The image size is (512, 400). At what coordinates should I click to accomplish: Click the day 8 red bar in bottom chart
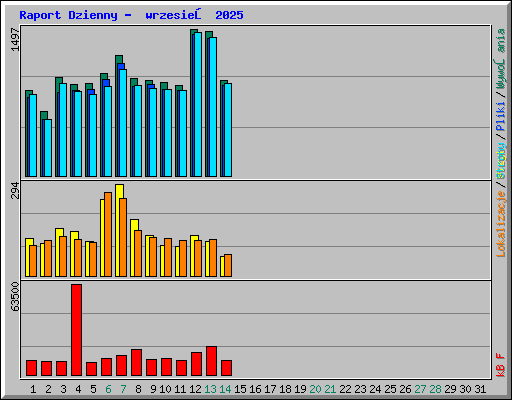[136, 363]
